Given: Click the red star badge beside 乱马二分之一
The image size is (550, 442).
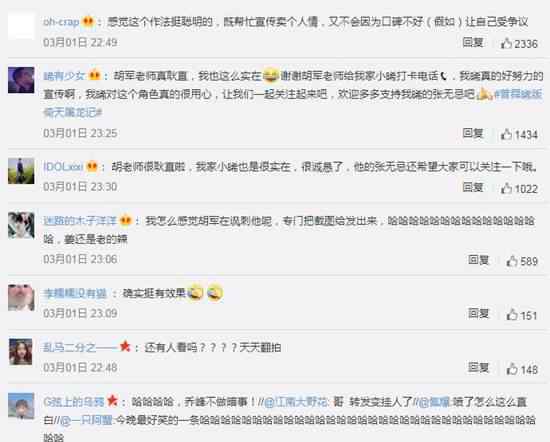Looking at the screenshot, I should pyautogui.click(x=125, y=347).
